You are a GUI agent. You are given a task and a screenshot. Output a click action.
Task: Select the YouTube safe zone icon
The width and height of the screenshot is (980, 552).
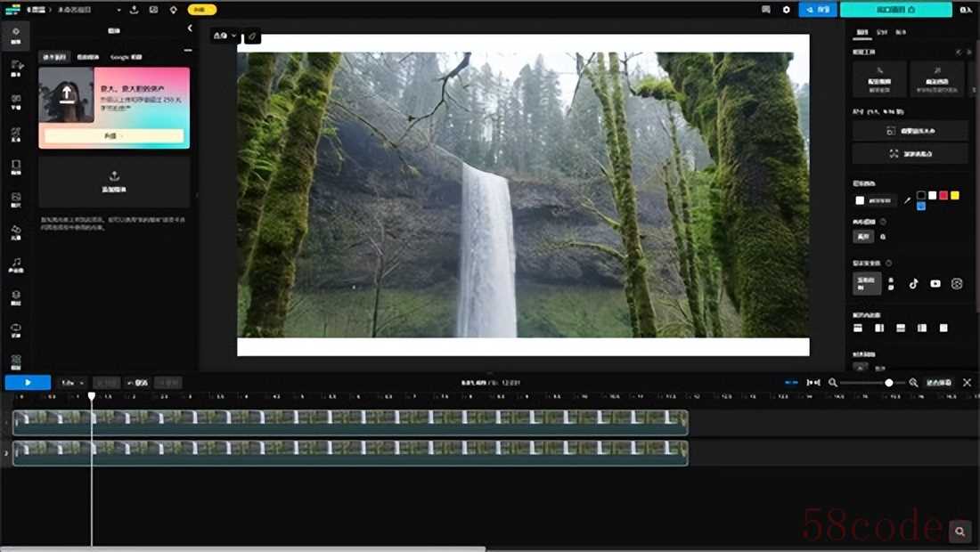[935, 284]
